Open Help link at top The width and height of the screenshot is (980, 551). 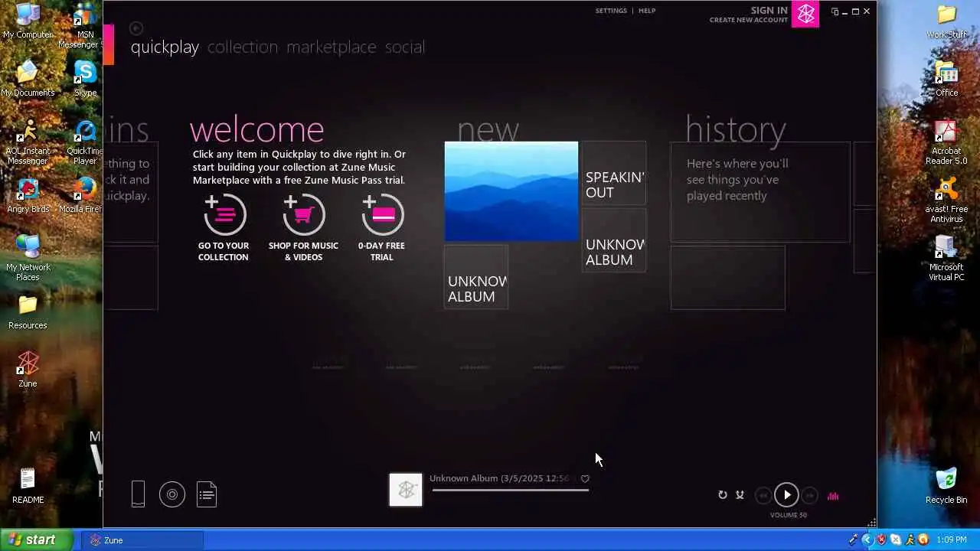click(x=647, y=11)
